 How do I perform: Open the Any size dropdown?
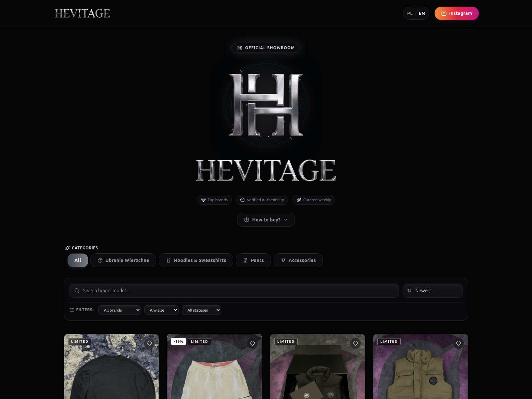tap(161, 310)
